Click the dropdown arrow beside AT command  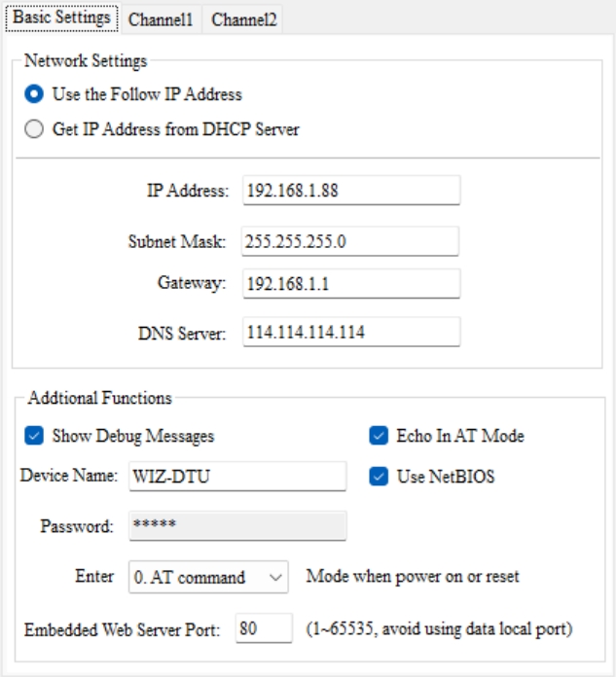coord(275,577)
